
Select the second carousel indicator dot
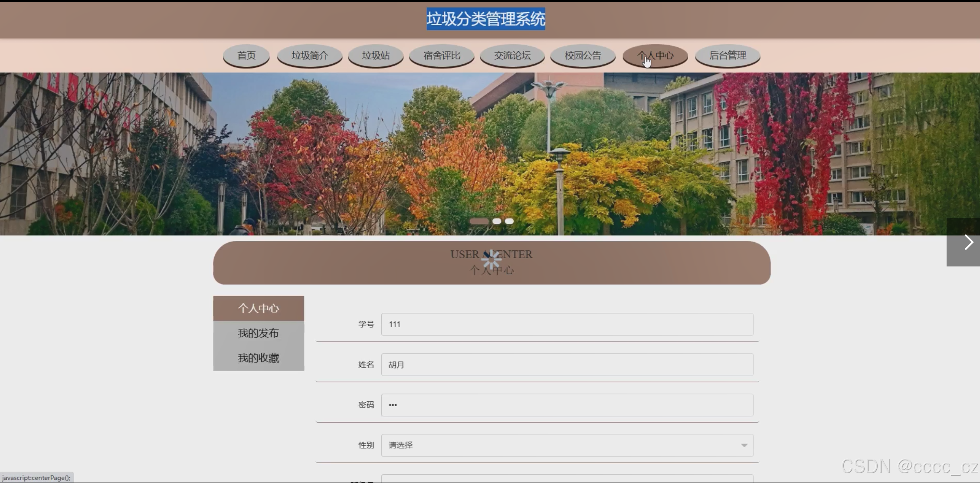point(497,221)
